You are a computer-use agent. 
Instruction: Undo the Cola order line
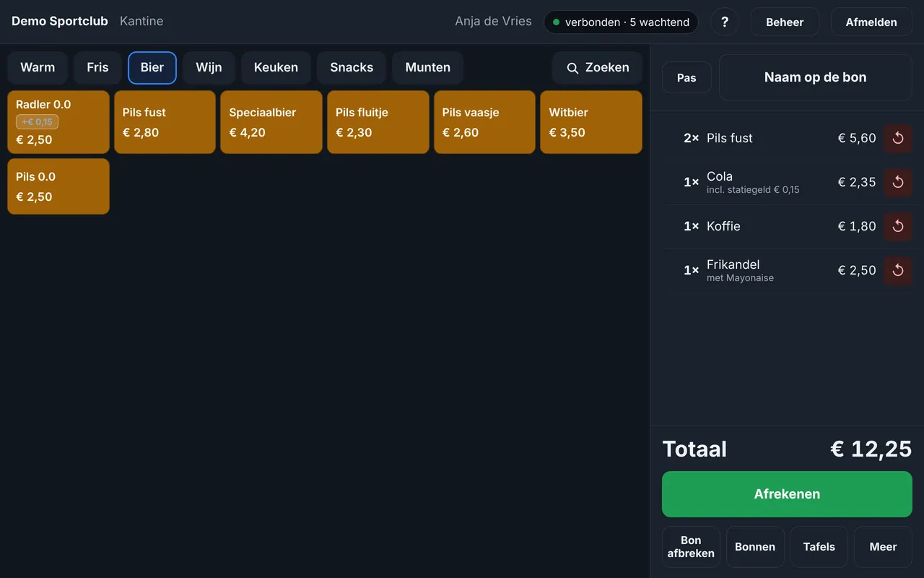pyautogui.click(x=898, y=182)
